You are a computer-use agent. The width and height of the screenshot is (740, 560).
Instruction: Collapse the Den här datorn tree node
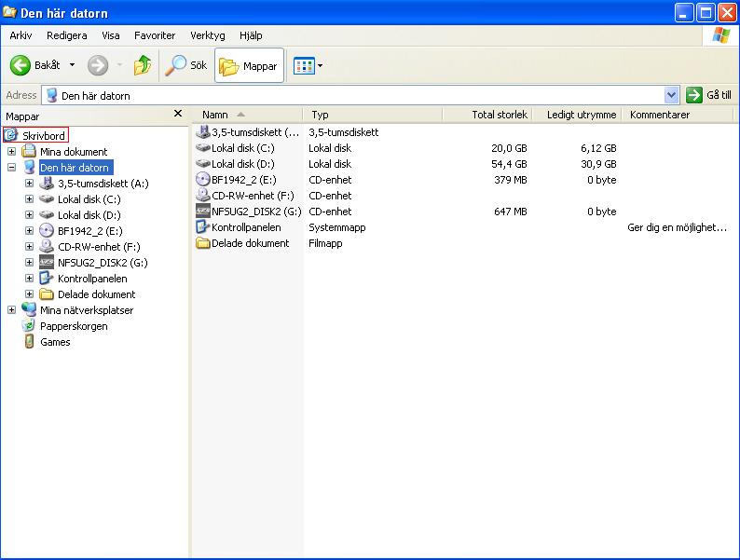coord(11,168)
